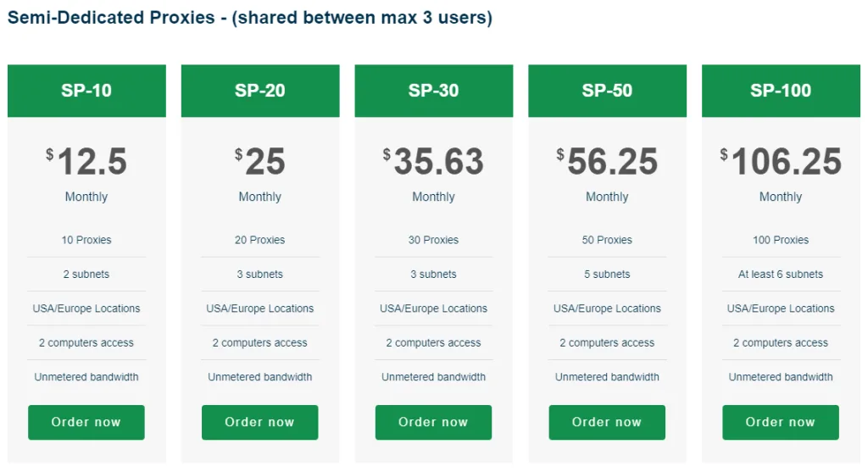Viewport: 868px width, 472px height.
Task: Order the SP-100 proxy package
Action: coord(780,422)
